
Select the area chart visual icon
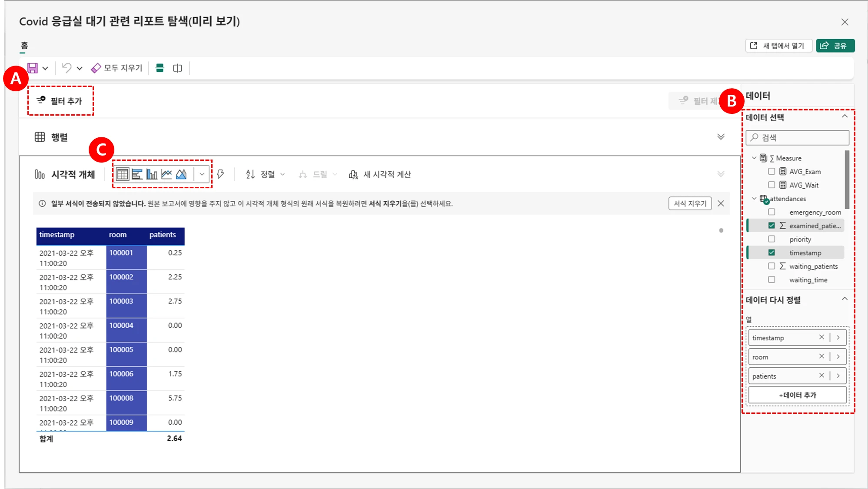pos(181,174)
